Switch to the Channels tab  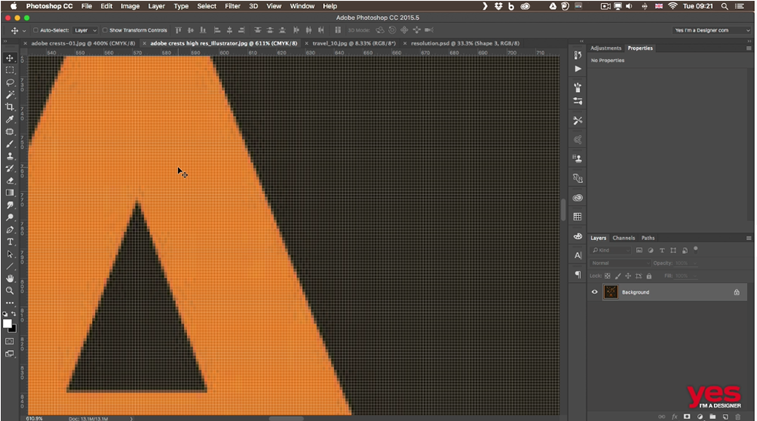point(623,238)
